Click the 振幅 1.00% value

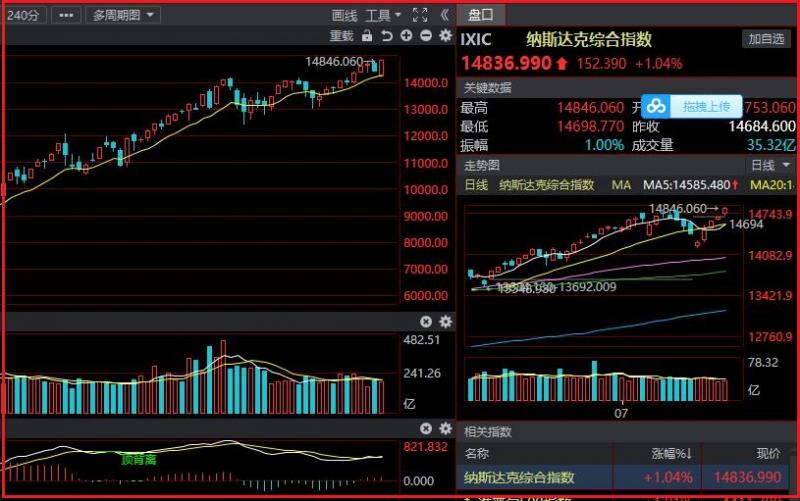[604, 145]
